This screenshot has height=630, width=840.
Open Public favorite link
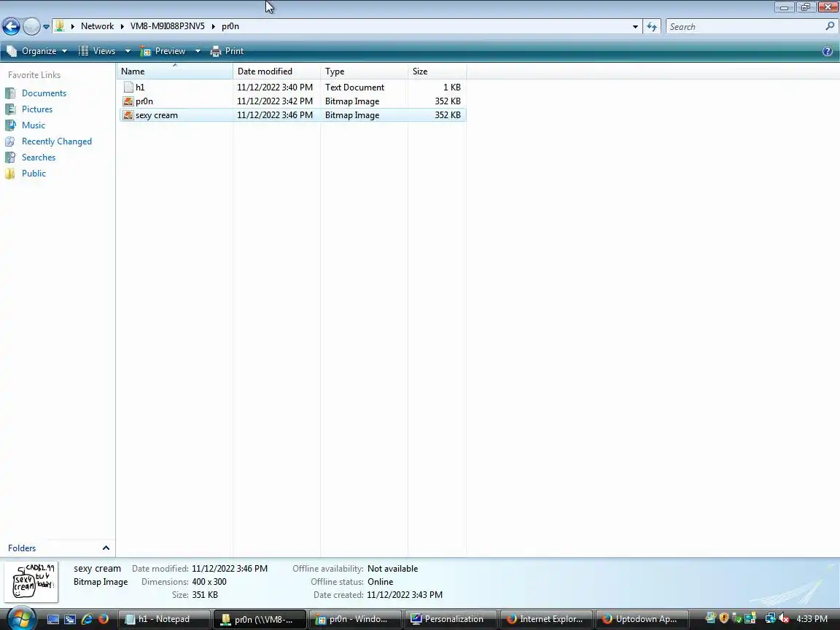[34, 174]
